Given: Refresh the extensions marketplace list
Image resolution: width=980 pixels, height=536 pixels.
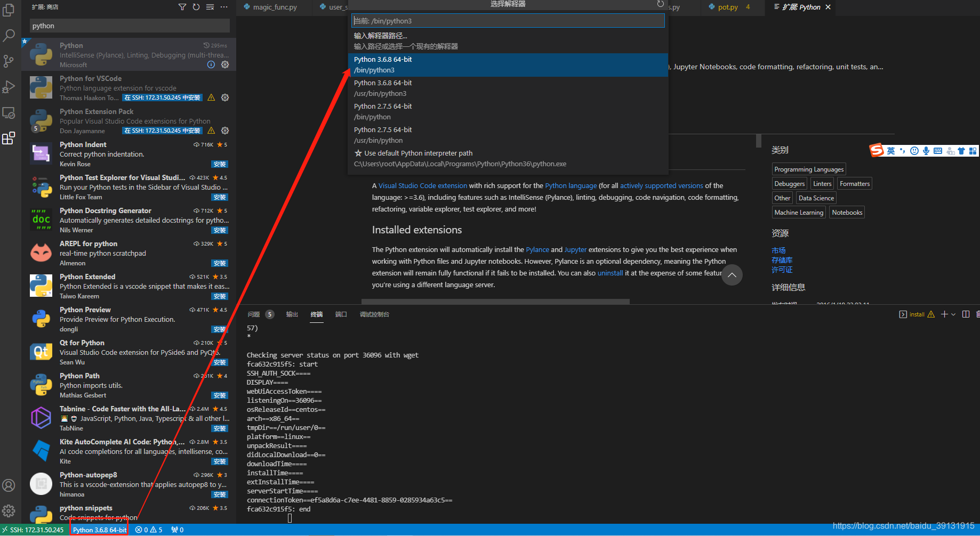Looking at the screenshot, I should click(x=196, y=7).
